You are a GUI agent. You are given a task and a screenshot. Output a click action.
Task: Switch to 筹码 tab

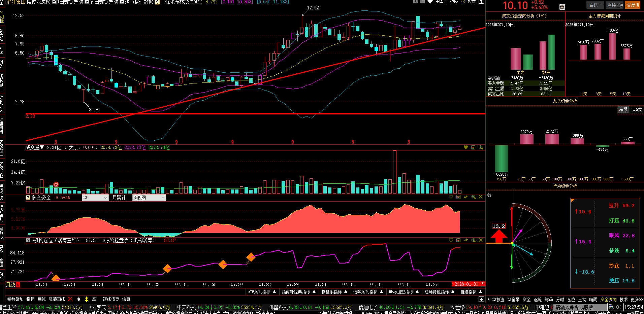tap(549, 300)
